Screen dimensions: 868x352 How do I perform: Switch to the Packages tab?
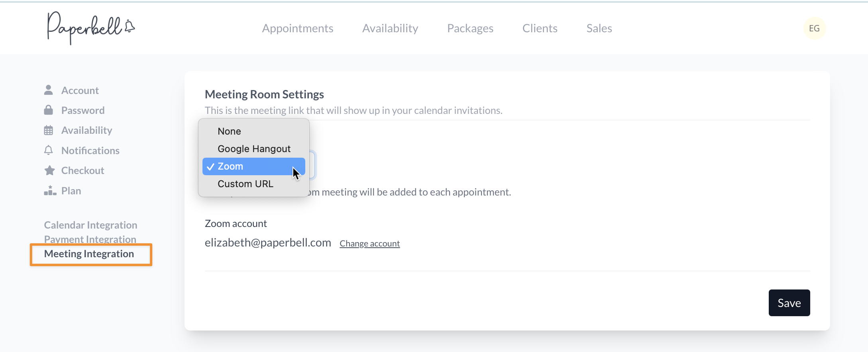[470, 28]
